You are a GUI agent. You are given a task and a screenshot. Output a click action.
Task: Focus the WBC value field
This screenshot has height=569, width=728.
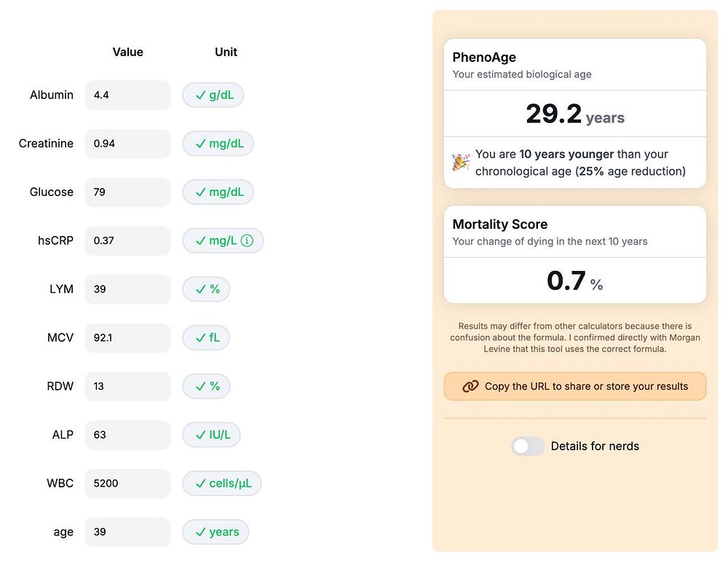pos(127,483)
